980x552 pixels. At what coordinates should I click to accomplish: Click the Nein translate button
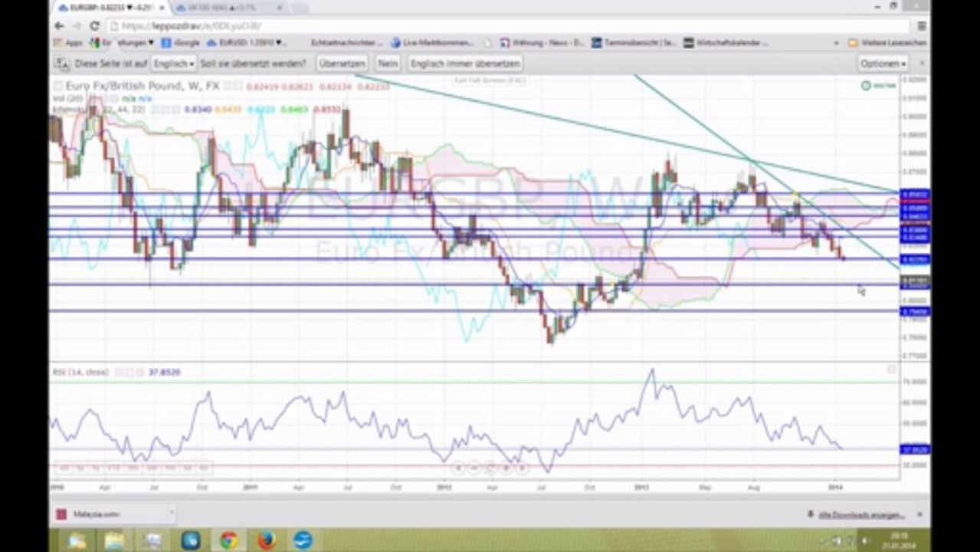pyautogui.click(x=388, y=64)
